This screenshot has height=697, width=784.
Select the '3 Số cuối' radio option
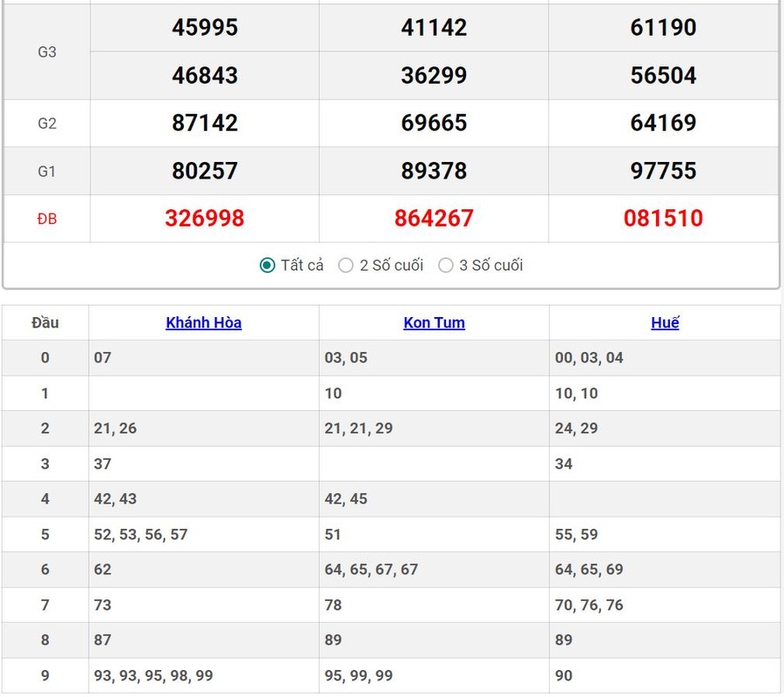pos(446,266)
